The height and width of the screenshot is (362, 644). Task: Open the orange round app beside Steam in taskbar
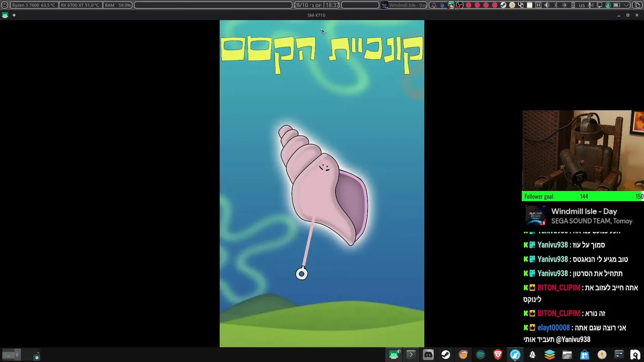[463, 355]
